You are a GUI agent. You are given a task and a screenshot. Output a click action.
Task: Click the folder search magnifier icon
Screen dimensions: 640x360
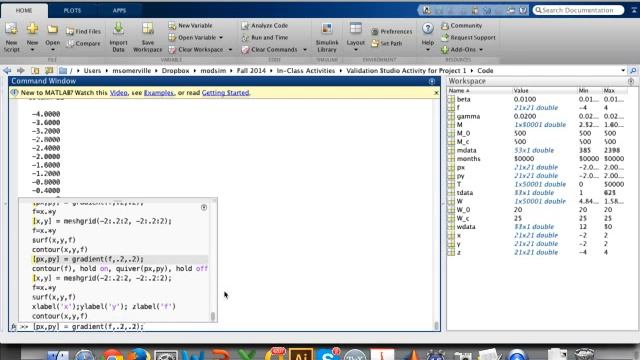(633, 71)
